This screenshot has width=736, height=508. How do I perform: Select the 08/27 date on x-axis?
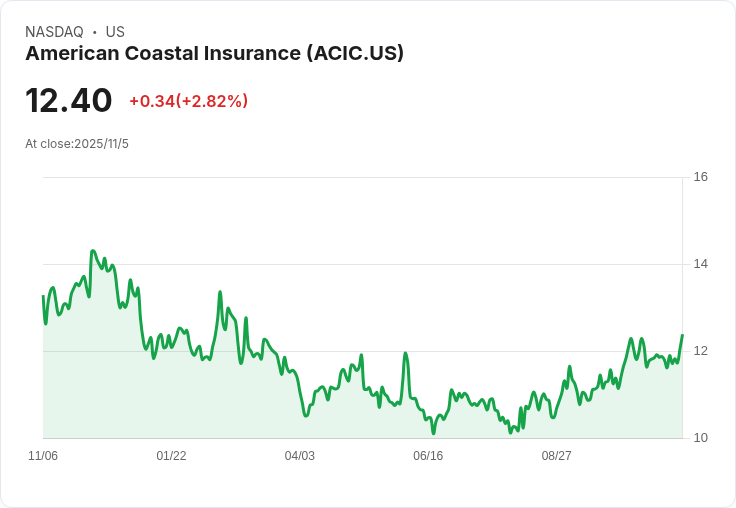[556, 456]
